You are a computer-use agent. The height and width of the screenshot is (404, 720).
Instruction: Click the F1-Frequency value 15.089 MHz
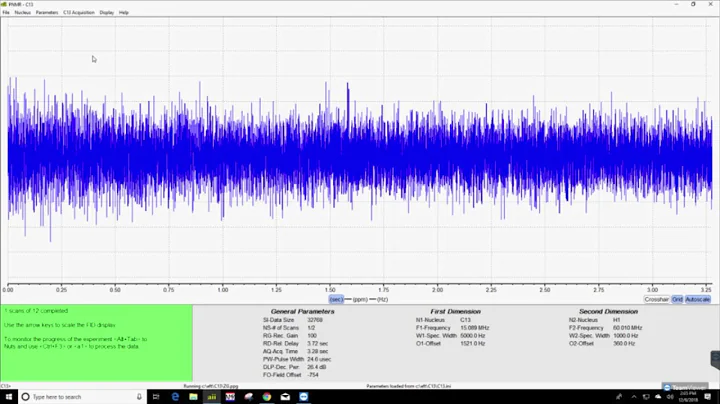click(475, 328)
